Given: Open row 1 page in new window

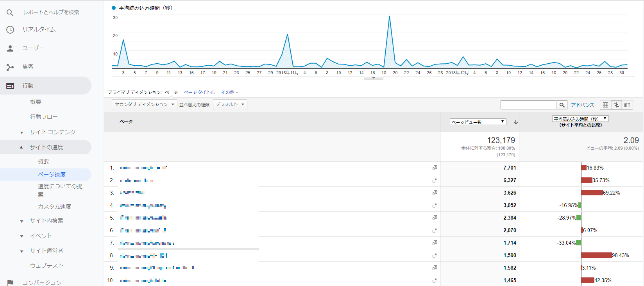Looking at the screenshot, I should tap(435, 168).
